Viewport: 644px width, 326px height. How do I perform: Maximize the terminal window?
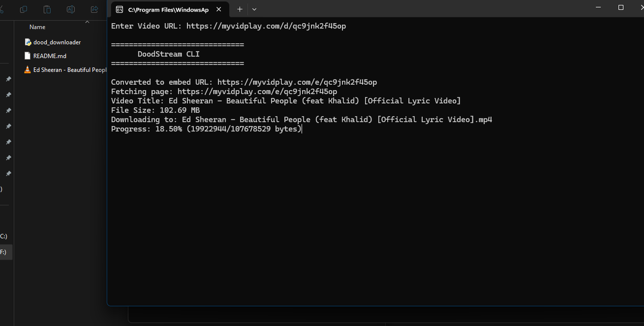(621, 8)
